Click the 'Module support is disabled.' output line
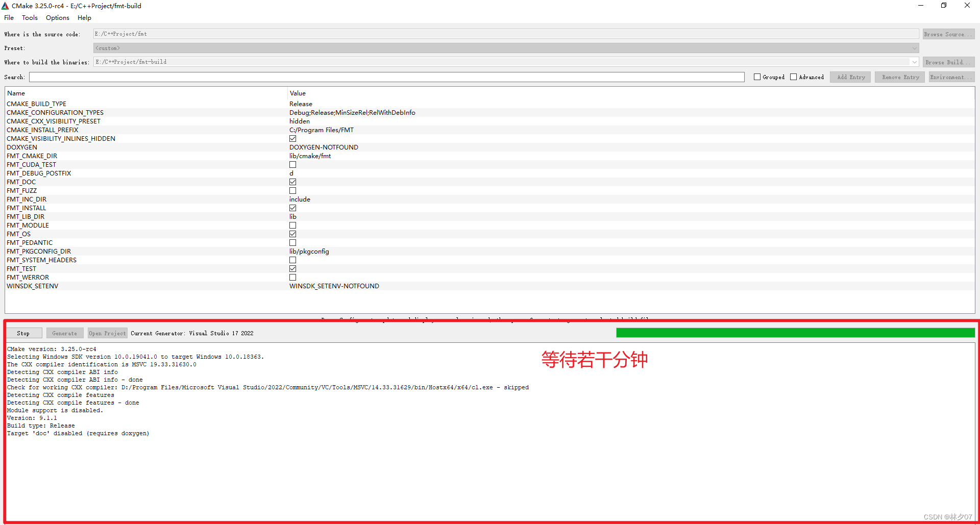This screenshot has height=525, width=980. [x=55, y=410]
